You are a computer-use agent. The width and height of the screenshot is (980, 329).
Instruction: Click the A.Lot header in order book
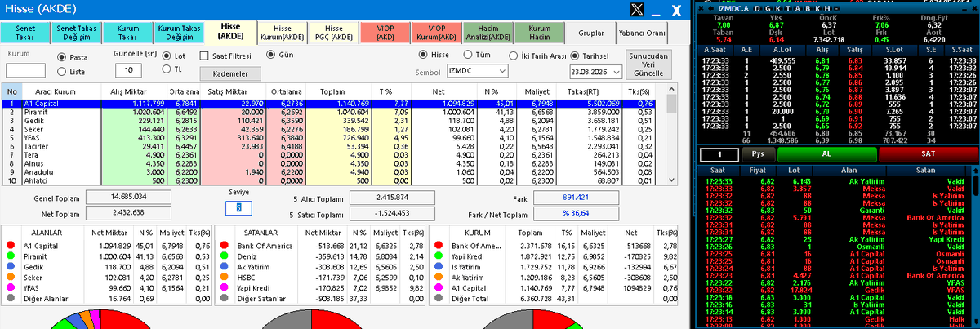[783, 49]
